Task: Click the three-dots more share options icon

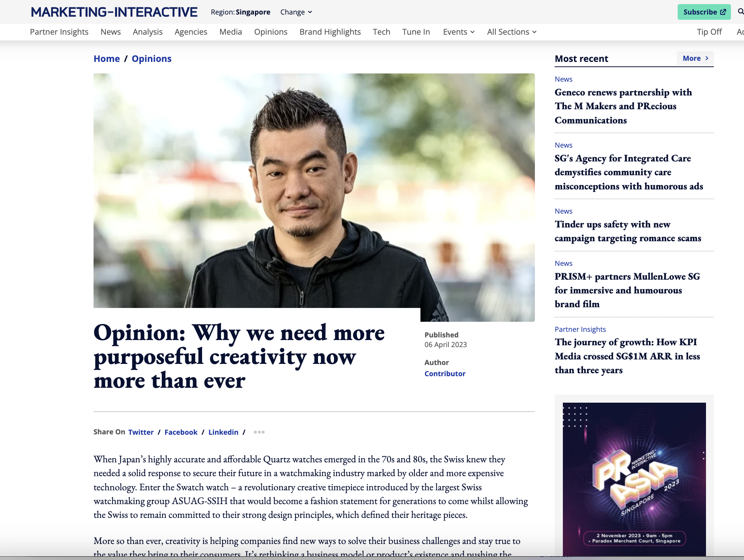Action: pos(259,432)
